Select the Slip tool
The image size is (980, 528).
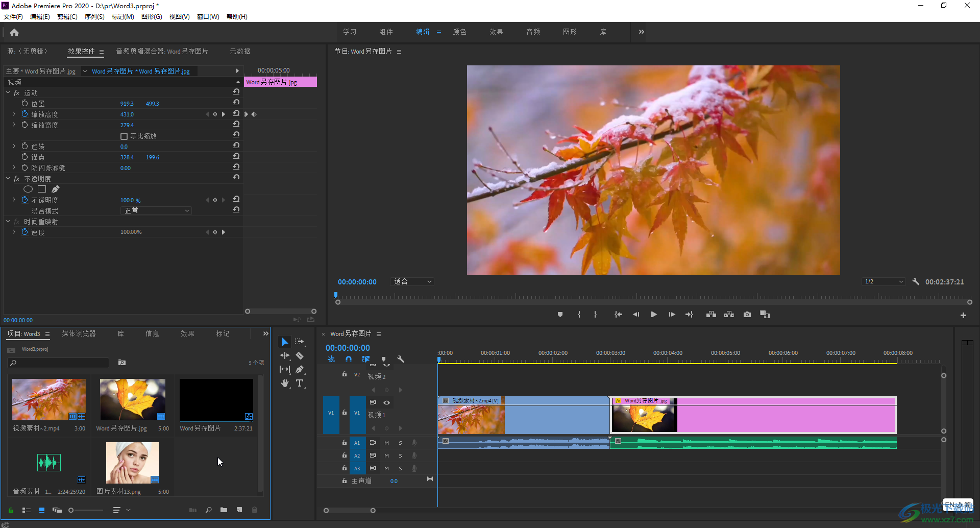pyautogui.click(x=285, y=369)
